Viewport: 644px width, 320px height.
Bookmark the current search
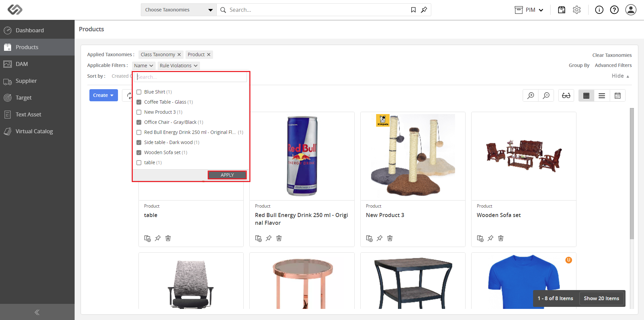pos(413,10)
